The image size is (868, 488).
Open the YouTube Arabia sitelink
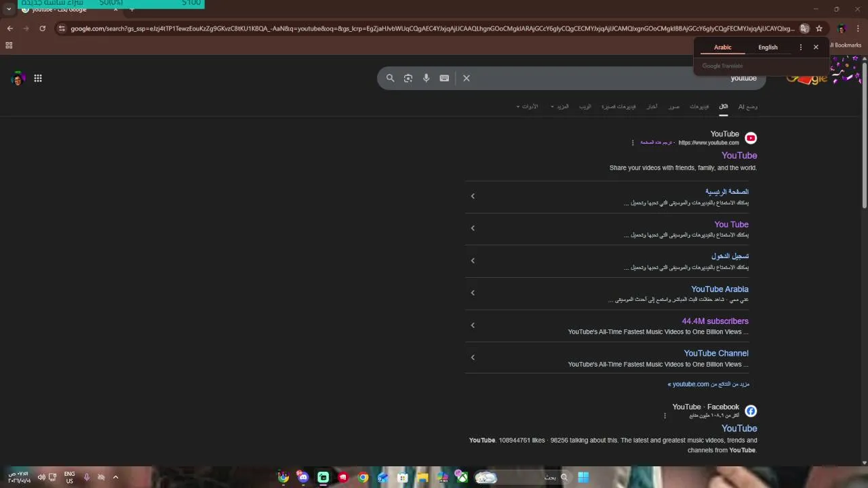[719, 289]
